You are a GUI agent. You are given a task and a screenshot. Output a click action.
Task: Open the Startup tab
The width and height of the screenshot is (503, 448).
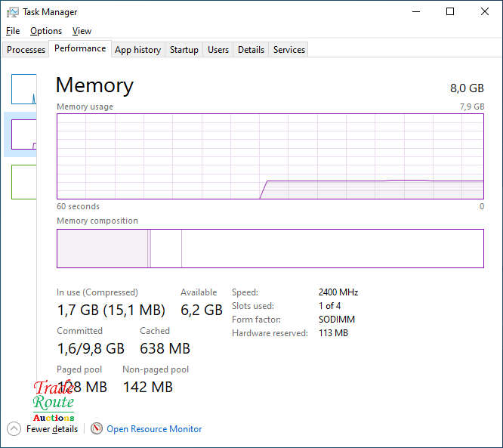(x=184, y=50)
